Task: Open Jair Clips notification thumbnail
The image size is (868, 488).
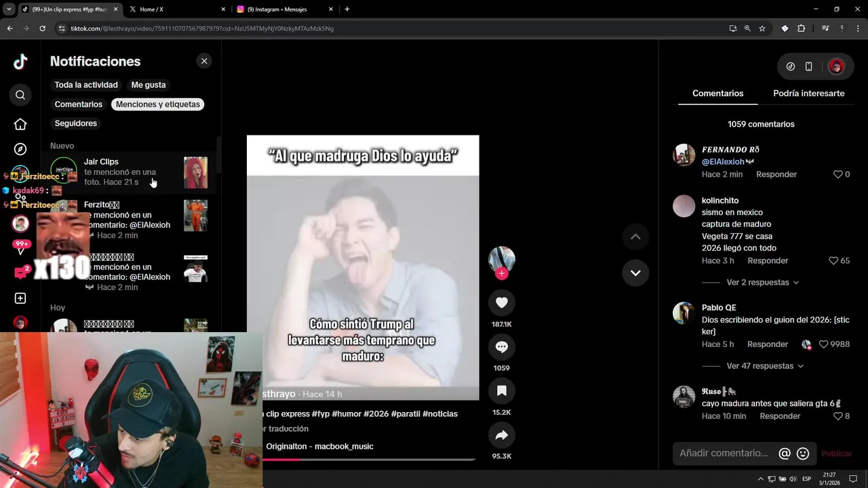Action: (195, 173)
